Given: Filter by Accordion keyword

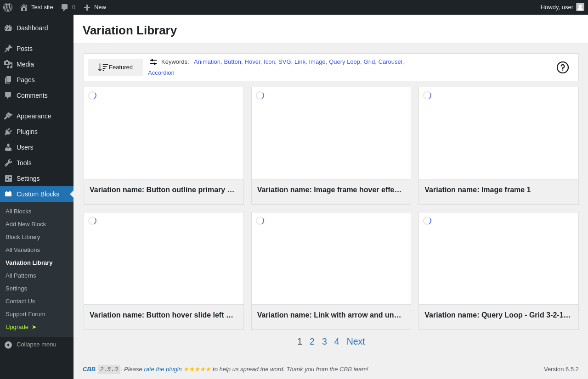Looking at the screenshot, I should tap(161, 73).
